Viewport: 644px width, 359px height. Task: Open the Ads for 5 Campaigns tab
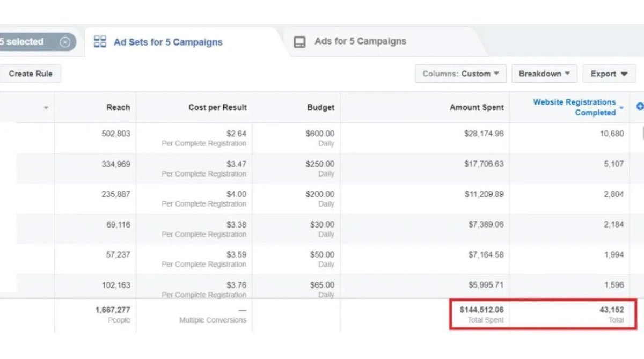click(360, 41)
